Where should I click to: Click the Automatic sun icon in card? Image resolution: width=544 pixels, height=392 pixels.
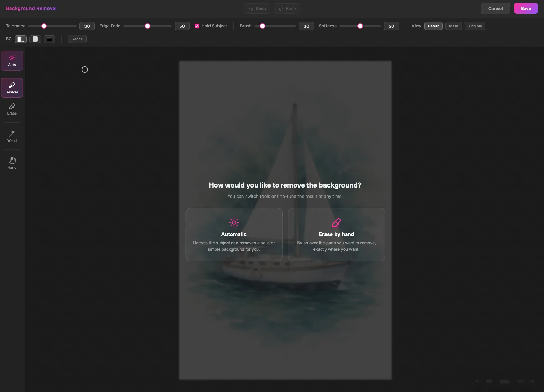[x=234, y=222]
